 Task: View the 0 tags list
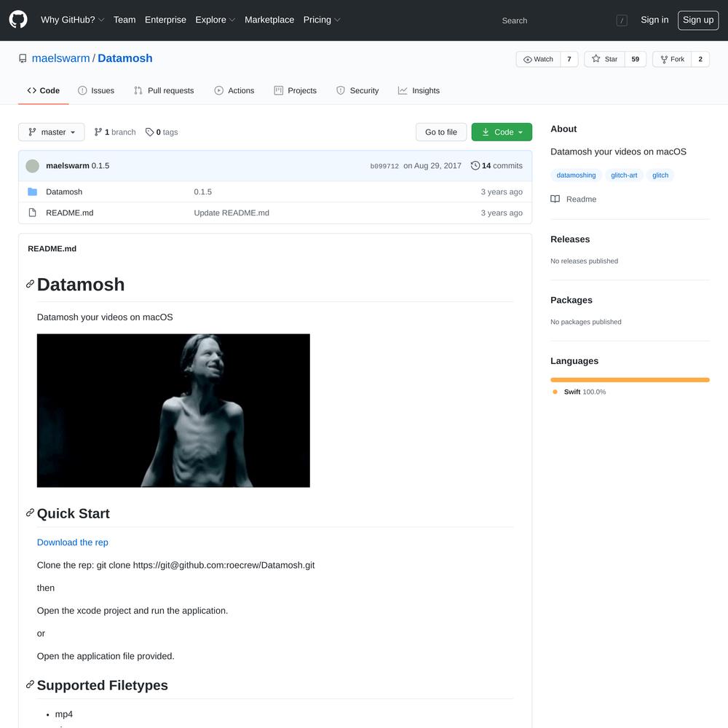(162, 132)
